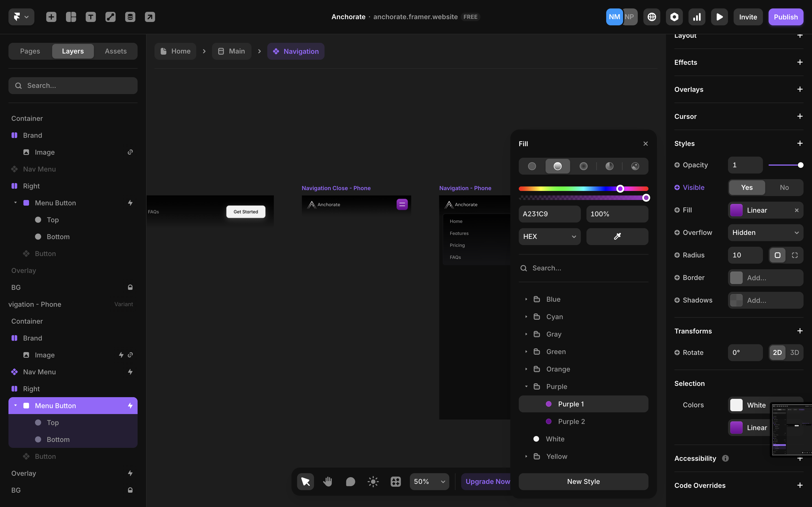This screenshot has width=812, height=507.
Task: Open the Overflow Hidden dropdown
Action: [765, 233]
